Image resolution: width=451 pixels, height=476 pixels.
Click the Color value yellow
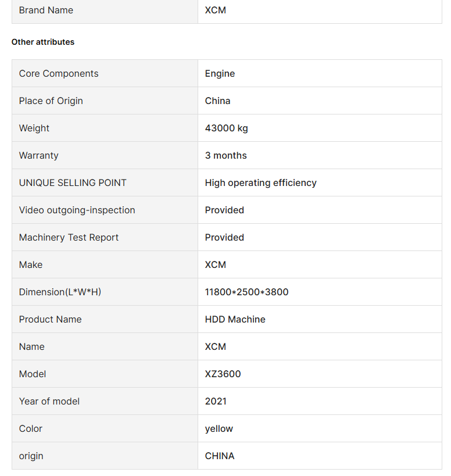[219, 429]
